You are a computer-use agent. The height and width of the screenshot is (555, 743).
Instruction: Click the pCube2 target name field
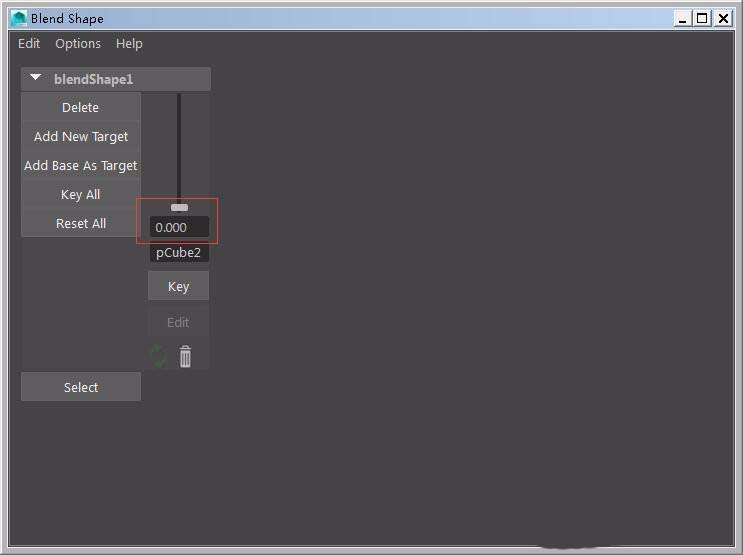click(179, 253)
